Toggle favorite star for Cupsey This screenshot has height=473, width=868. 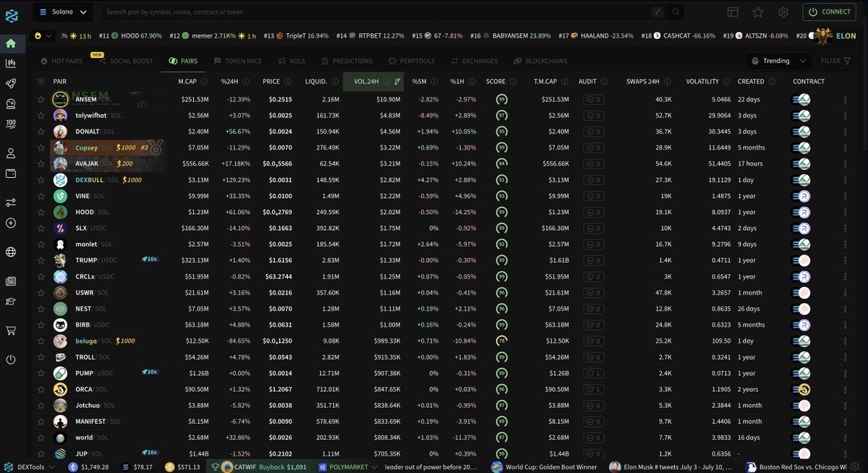click(41, 148)
